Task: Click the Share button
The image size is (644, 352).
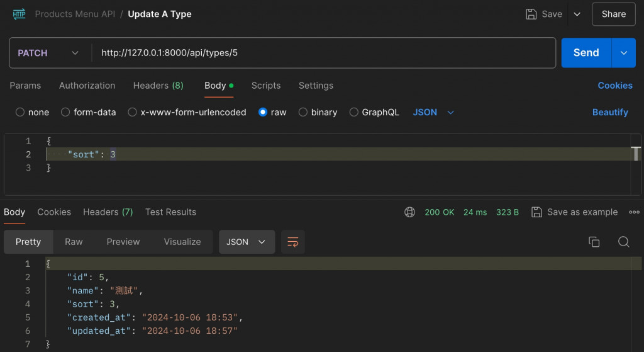Action: [x=613, y=14]
